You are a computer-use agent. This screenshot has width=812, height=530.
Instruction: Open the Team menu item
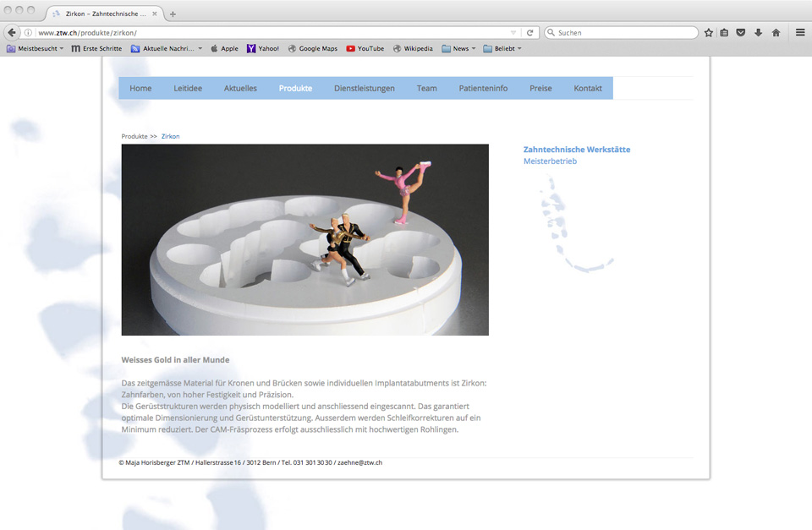click(x=426, y=88)
